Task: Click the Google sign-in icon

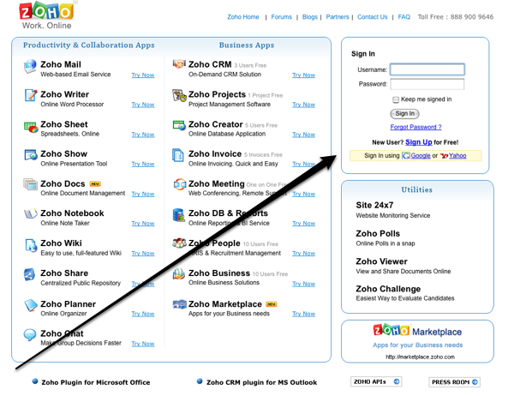Action: 406,156
